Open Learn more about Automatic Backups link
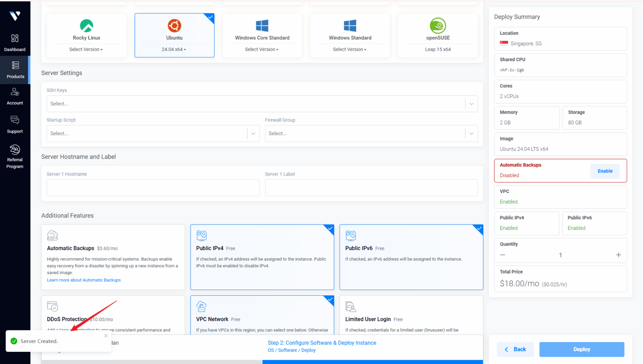643x364 pixels. pos(84,280)
